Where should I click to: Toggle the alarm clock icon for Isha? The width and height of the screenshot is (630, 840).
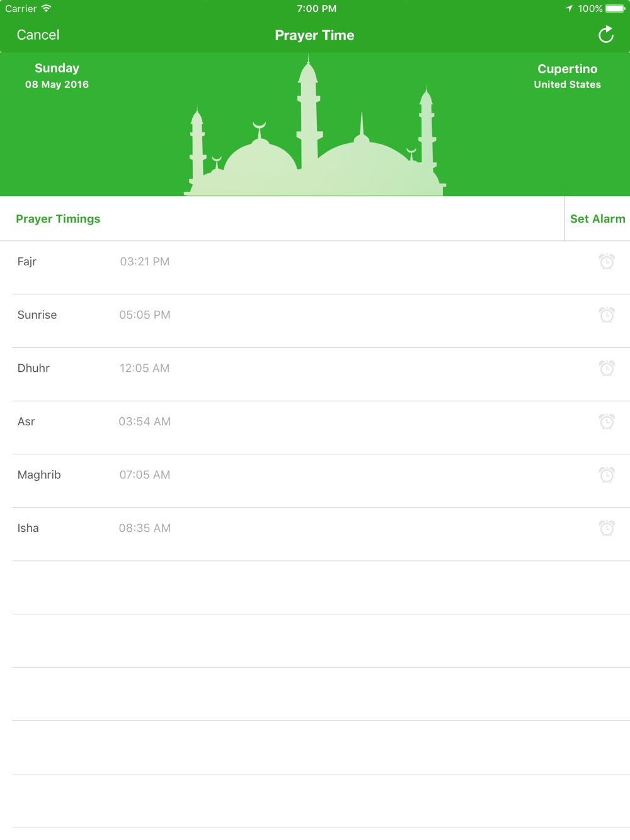[x=607, y=528]
